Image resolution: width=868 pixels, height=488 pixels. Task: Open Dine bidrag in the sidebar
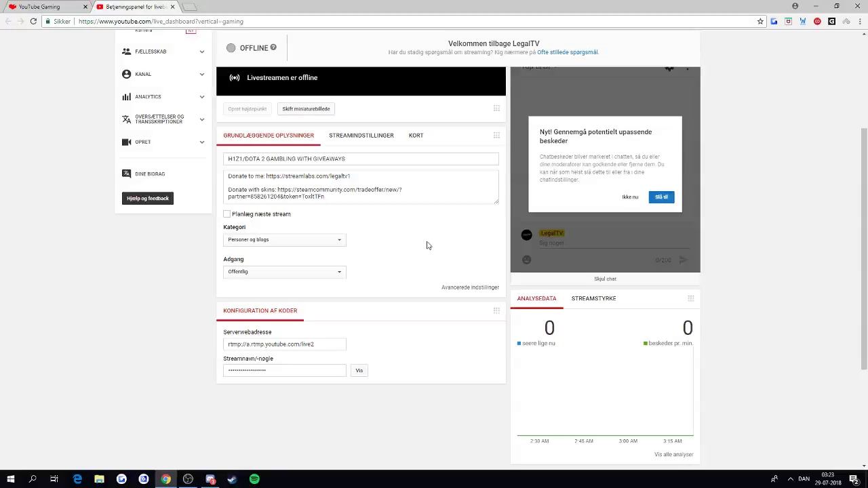pos(150,174)
